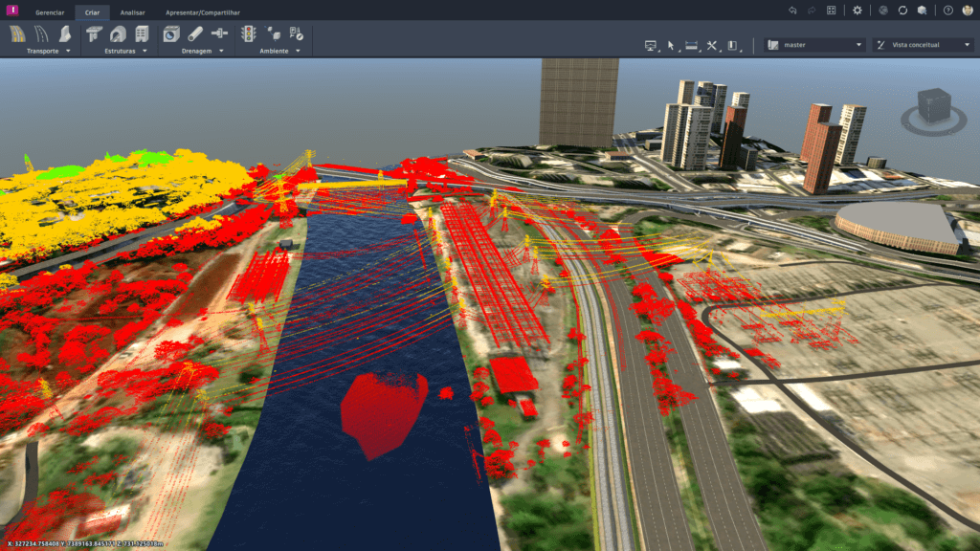Click the bridge structure icon
Image resolution: width=980 pixels, height=551 pixels.
(x=94, y=33)
